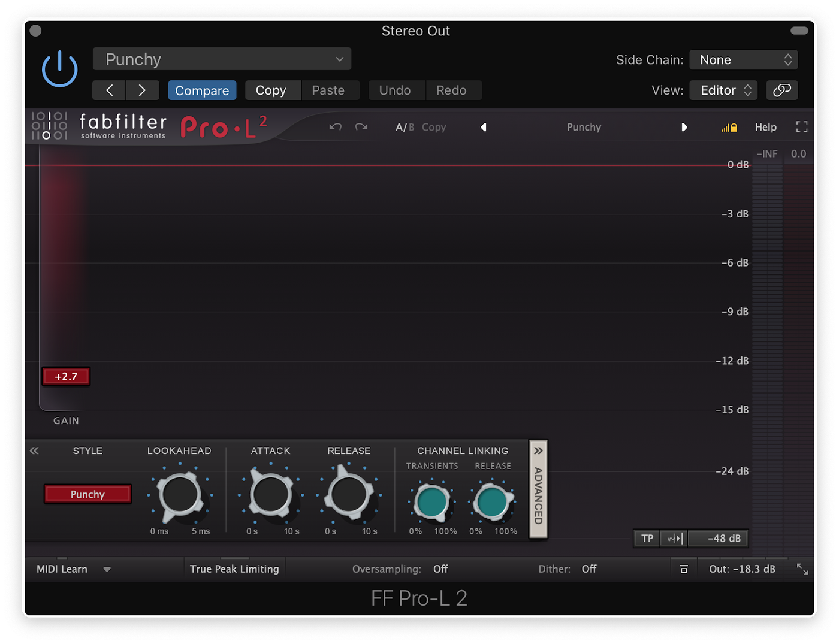Toggle A/B state switch

pos(405,127)
